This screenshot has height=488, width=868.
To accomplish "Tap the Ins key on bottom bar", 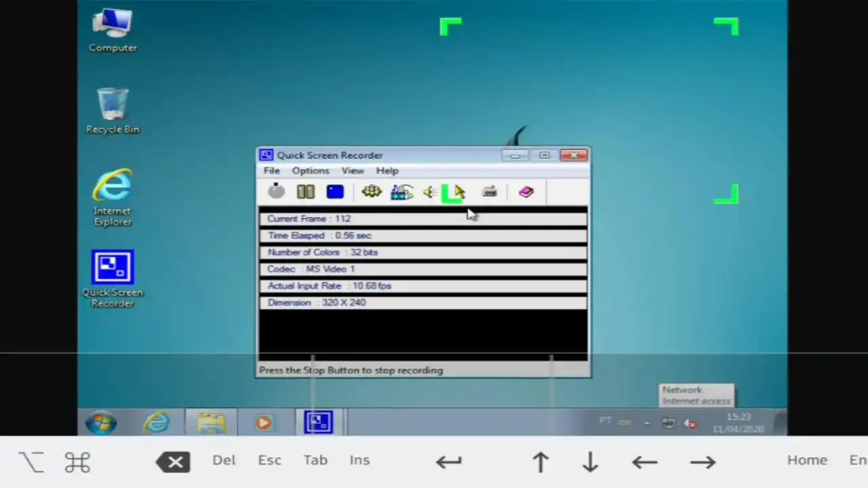I will tap(359, 460).
